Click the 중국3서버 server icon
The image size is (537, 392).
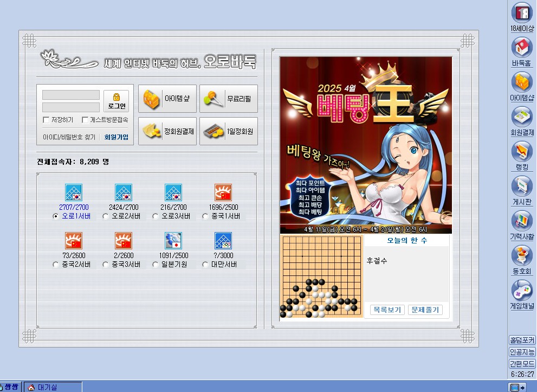click(x=124, y=241)
